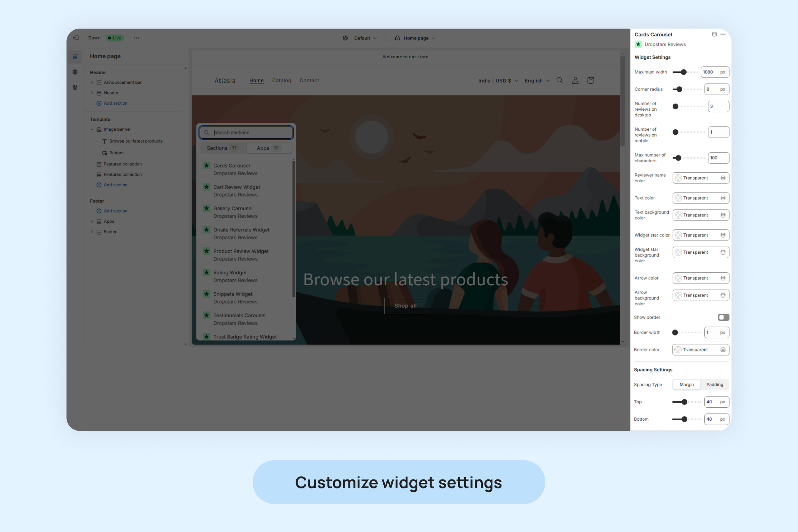Click the three-dot menu beside Live badge

136,38
